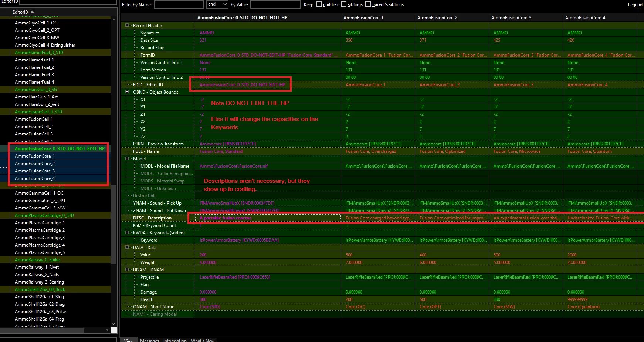Image resolution: width=644 pixels, height=342 pixels.
Task: Click the isPowerArmorBattery [KYWD:0005BDAA] keyword cell
Action: point(268,240)
